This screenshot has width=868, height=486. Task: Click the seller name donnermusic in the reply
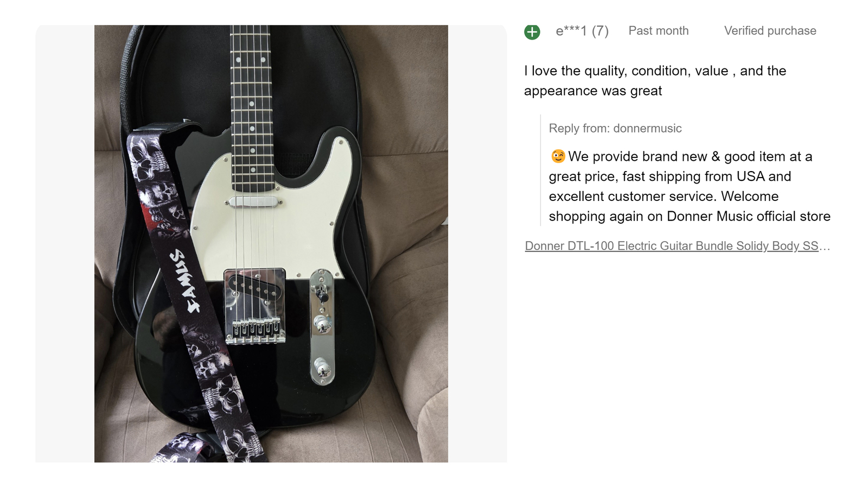[647, 129]
